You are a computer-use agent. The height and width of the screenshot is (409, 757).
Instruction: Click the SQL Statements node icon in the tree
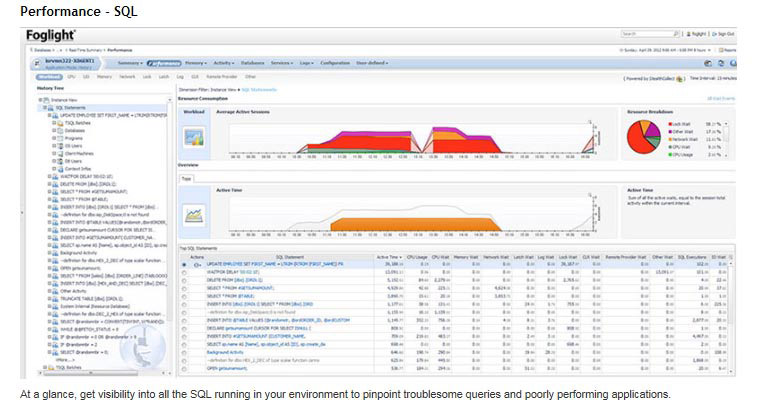51,108
